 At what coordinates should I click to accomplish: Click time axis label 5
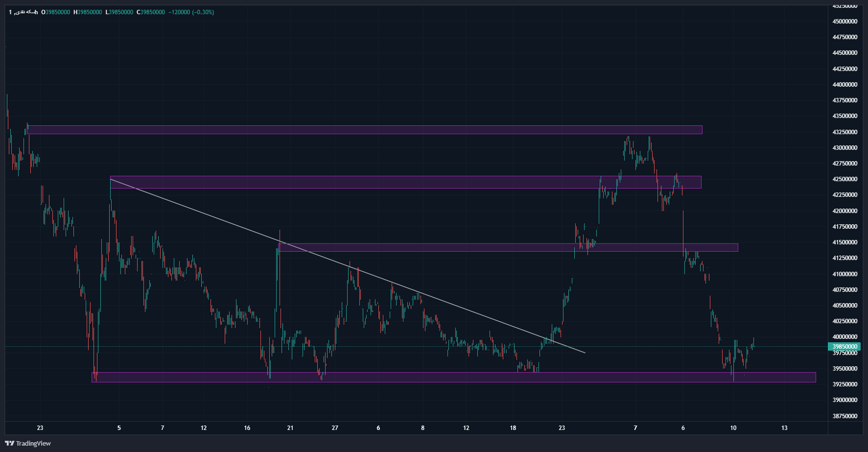pos(119,428)
